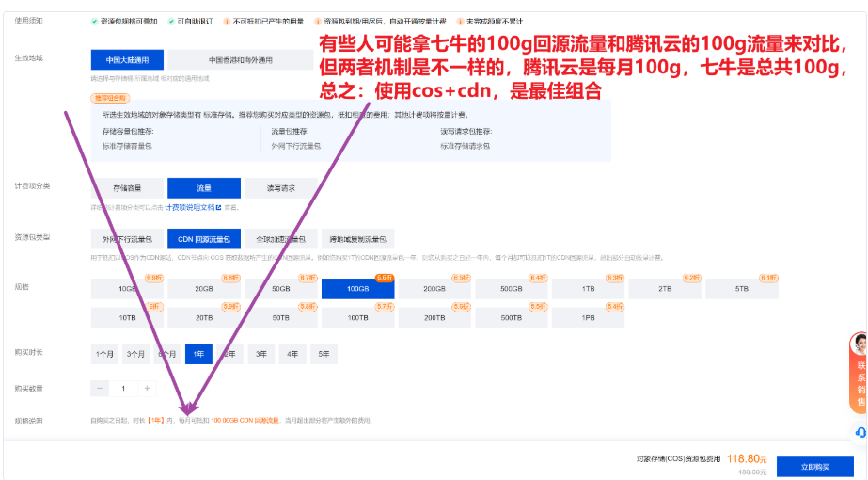Click the purchase quantity input field
This screenshot has width=868, height=480.
(123, 389)
